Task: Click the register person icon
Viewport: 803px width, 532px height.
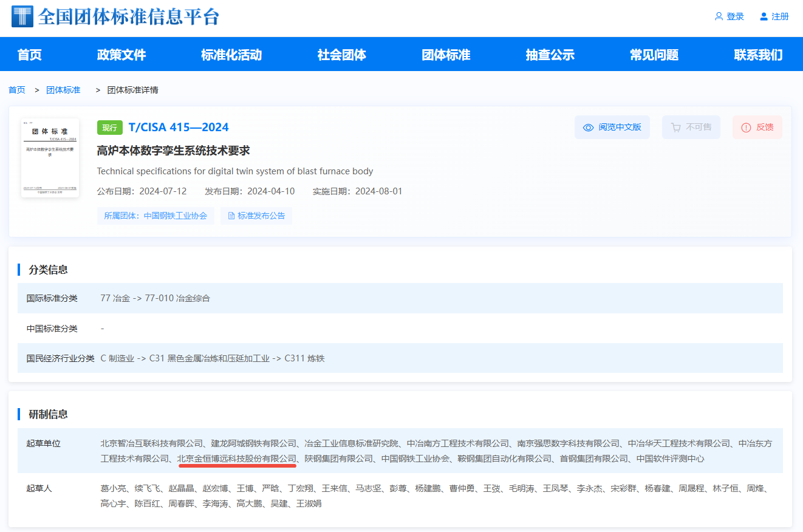Action: point(764,16)
